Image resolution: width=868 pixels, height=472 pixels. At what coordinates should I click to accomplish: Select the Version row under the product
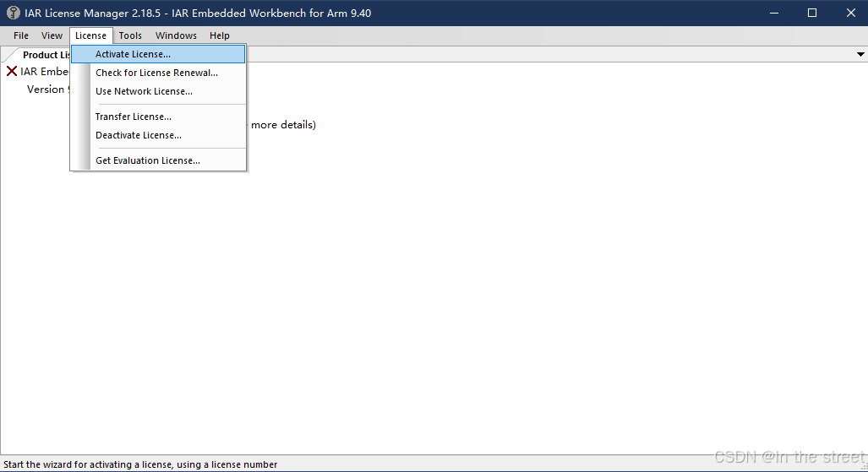pos(49,90)
